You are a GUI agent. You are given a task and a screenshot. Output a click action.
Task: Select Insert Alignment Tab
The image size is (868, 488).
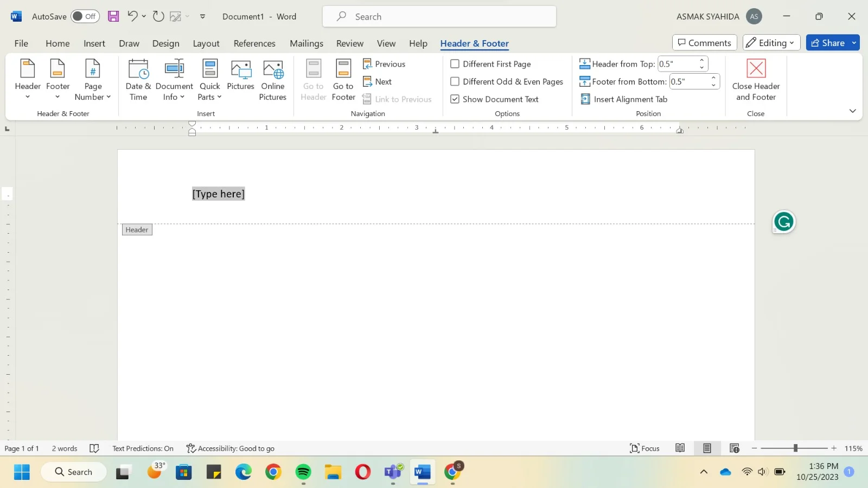coord(624,99)
